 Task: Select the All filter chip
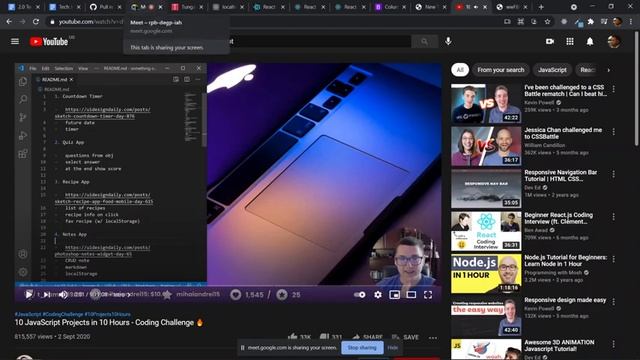460,70
